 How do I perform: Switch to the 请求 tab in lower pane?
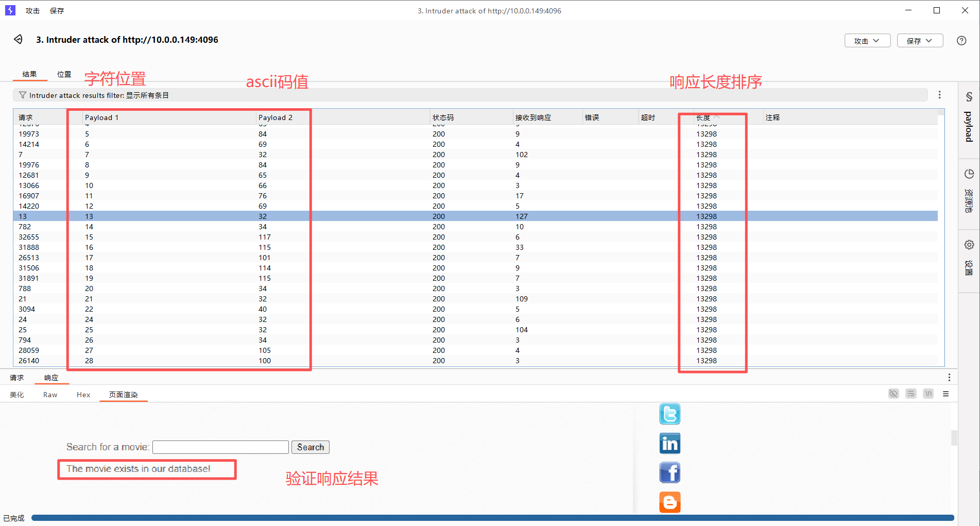coord(17,378)
